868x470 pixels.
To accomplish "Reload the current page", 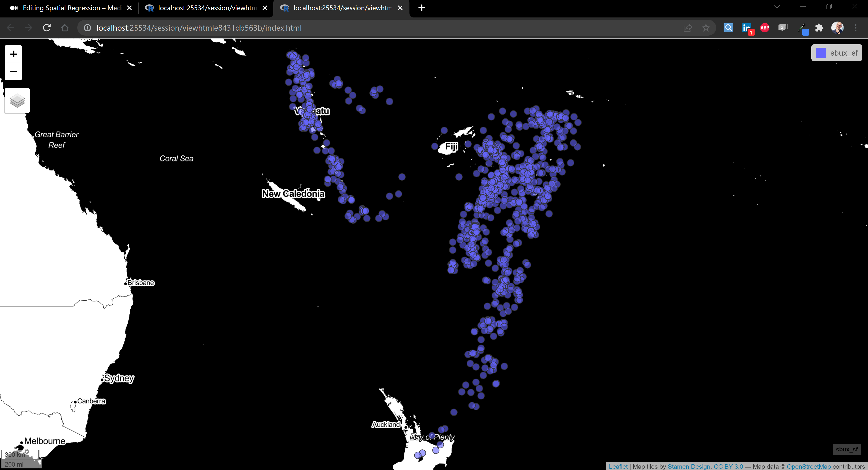I will 47,28.
